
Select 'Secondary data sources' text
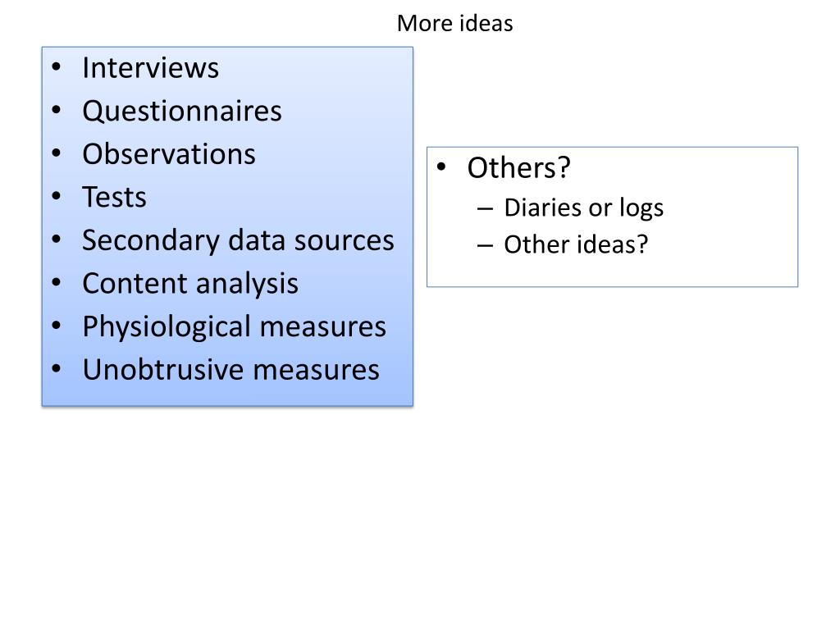pos(238,240)
